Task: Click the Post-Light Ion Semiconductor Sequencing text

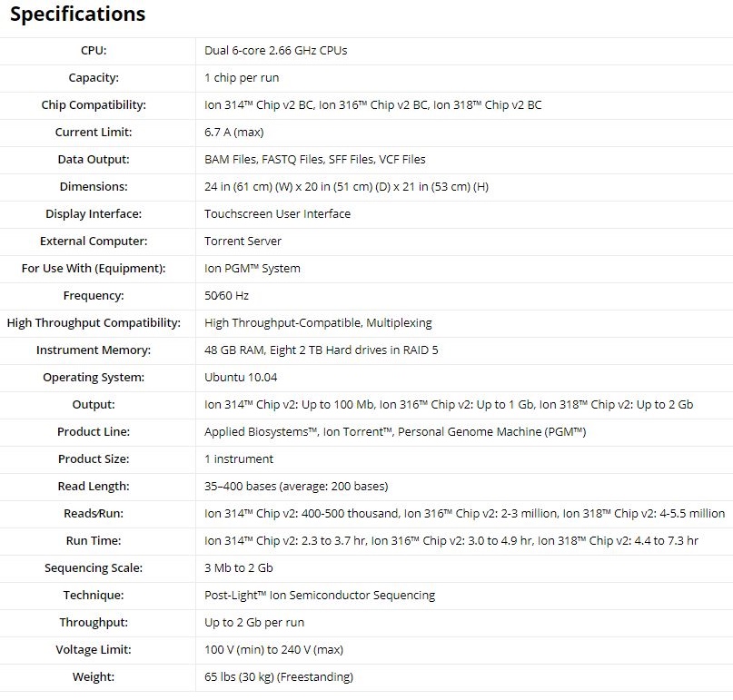Action: [x=319, y=596]
